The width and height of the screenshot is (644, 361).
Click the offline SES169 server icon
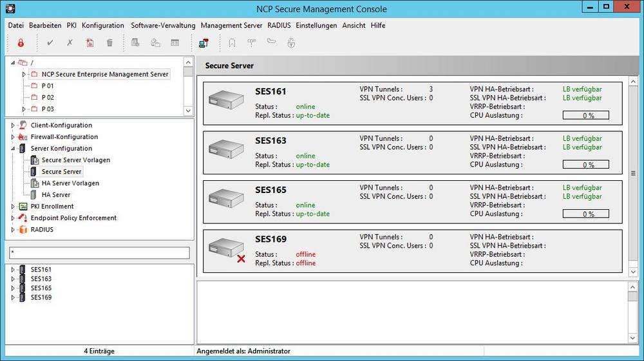coord(226,248)
